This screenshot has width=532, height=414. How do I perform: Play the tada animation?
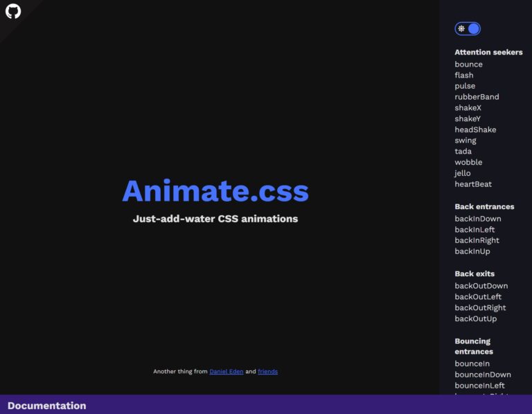(463, 151)
